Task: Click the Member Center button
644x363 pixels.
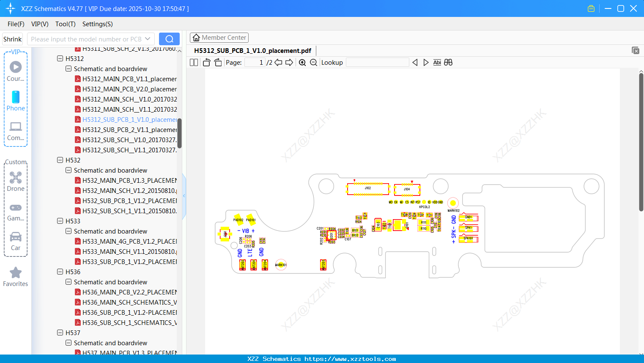Action: pos(219,37)
